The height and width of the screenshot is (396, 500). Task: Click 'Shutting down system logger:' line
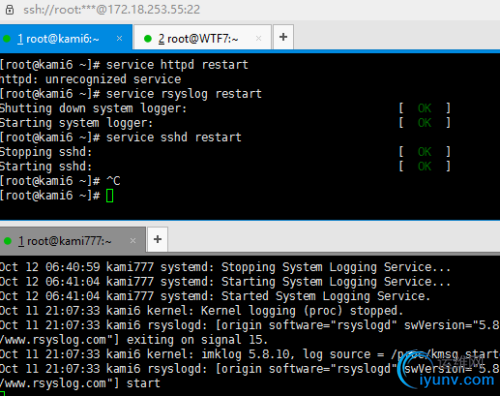pyautogui.click(x=93, y=108)
